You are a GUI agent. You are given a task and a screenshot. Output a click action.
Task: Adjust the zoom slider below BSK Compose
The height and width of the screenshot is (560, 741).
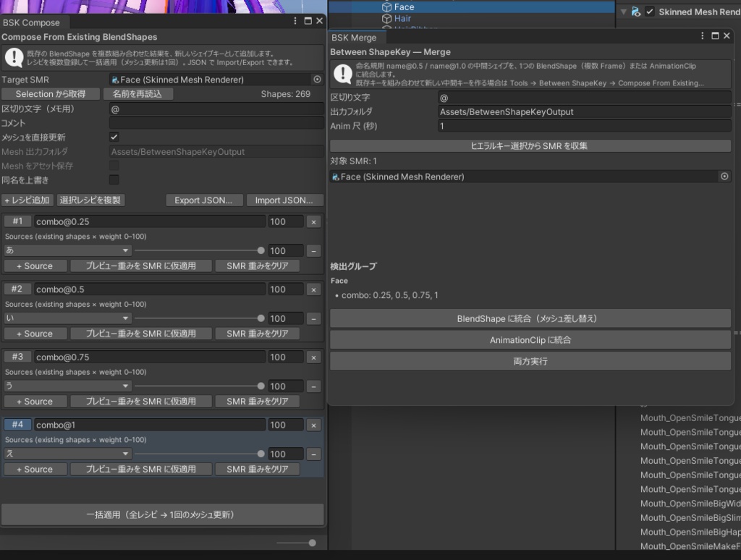296,543
